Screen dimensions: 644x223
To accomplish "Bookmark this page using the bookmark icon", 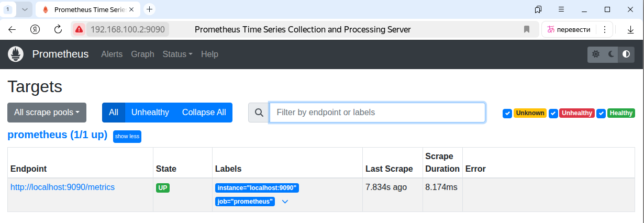I will [527, 29].
